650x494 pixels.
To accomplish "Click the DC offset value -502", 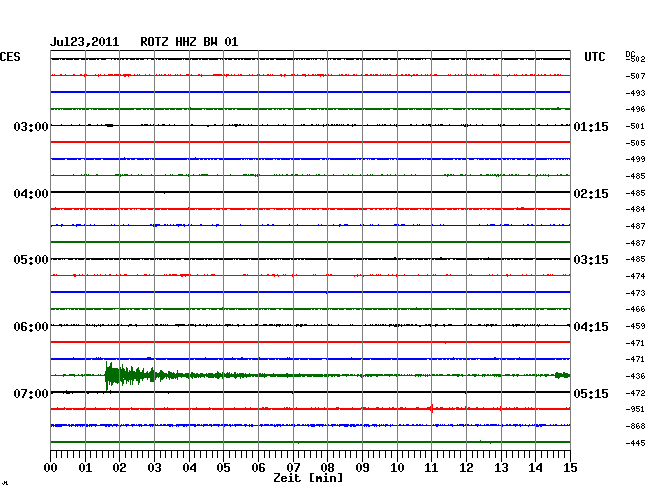I will point(635,59).
